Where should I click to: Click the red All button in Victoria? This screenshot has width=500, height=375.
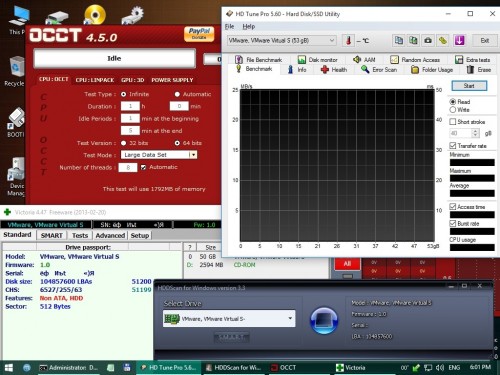pos(347,264)
